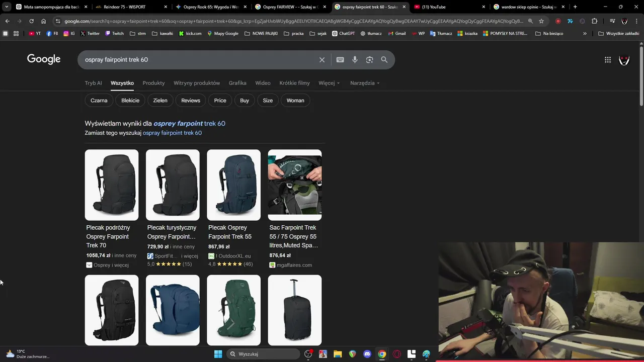Open the Na bieżąco bookmark folder
This screenshot has width=644, height=362.
(x=549, y=33)
